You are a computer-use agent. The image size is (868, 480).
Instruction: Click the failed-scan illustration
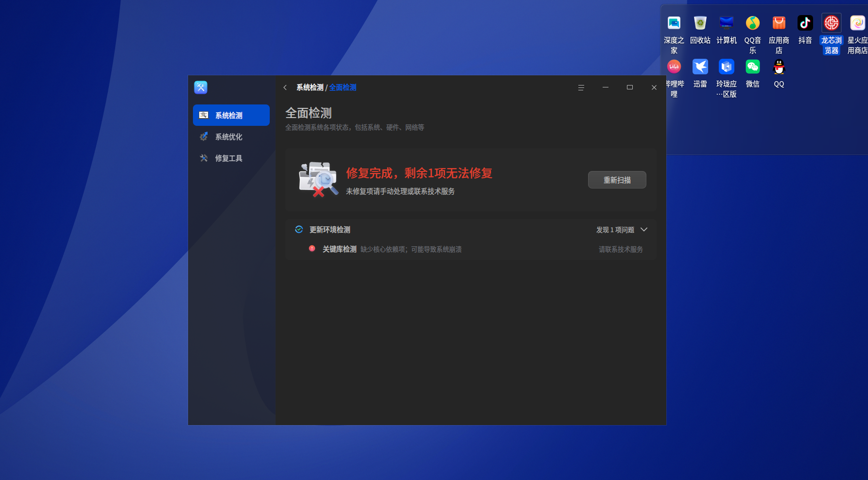pyautogui.click(x=318, y=179)
